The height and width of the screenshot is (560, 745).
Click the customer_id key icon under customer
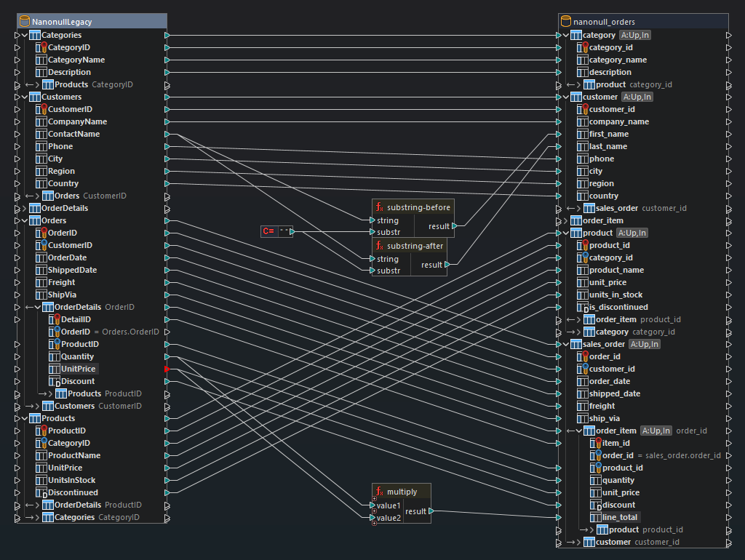coord(583,109)
